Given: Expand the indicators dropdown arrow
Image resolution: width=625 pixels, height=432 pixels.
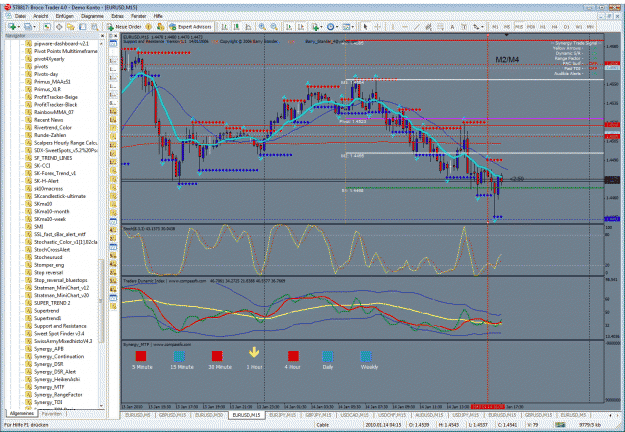Looking at the screenshot, I should (x=322, y=27).
